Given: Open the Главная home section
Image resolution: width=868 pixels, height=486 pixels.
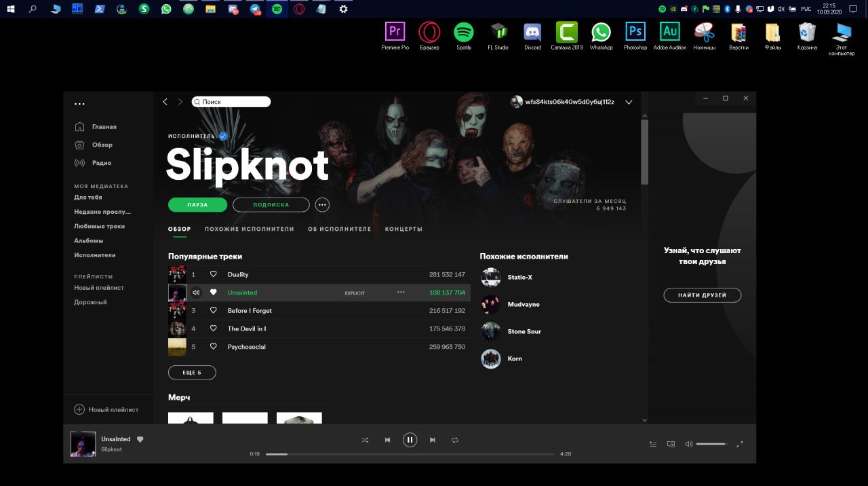Looking at the screenshot, I should click(x=96, y=127).
